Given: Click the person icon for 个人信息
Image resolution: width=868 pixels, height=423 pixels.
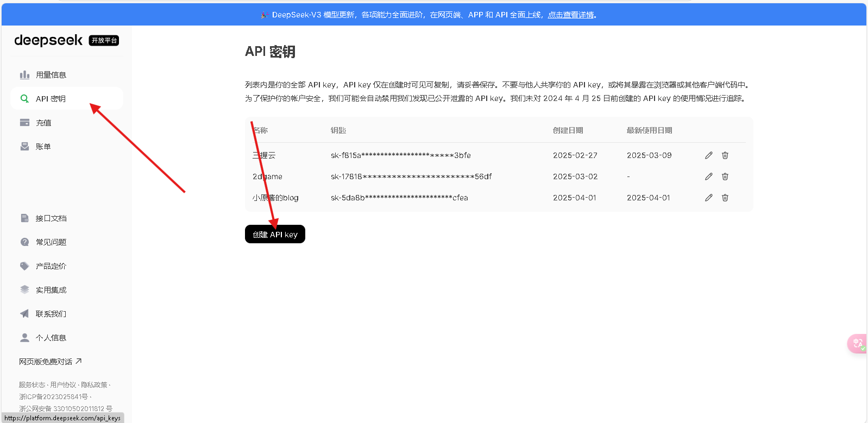Looking at the screenshot, I should (24, 338).
